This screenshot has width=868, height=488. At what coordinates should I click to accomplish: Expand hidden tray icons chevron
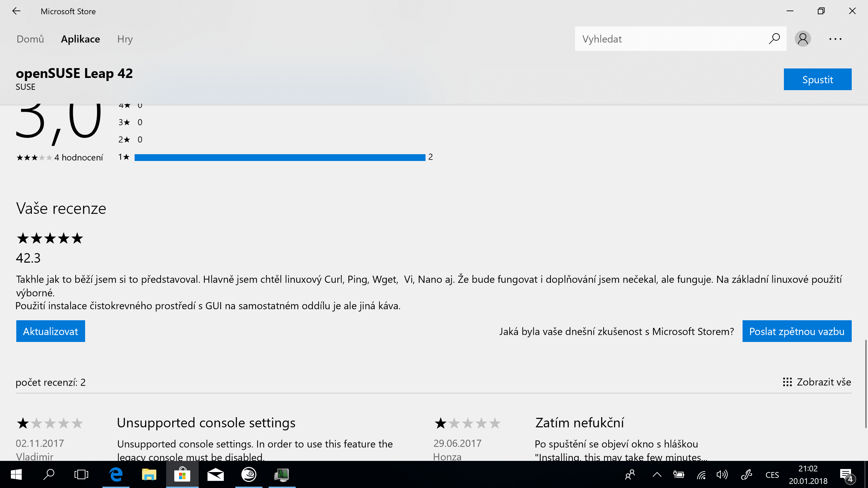pyautogui.click(x=657, y=474)
